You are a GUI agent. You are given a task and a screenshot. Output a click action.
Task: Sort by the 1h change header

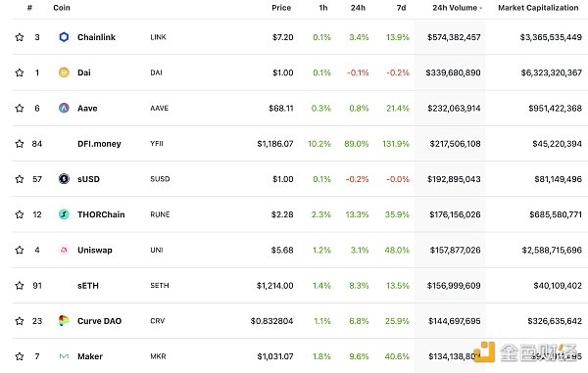[x=323, y=8]
